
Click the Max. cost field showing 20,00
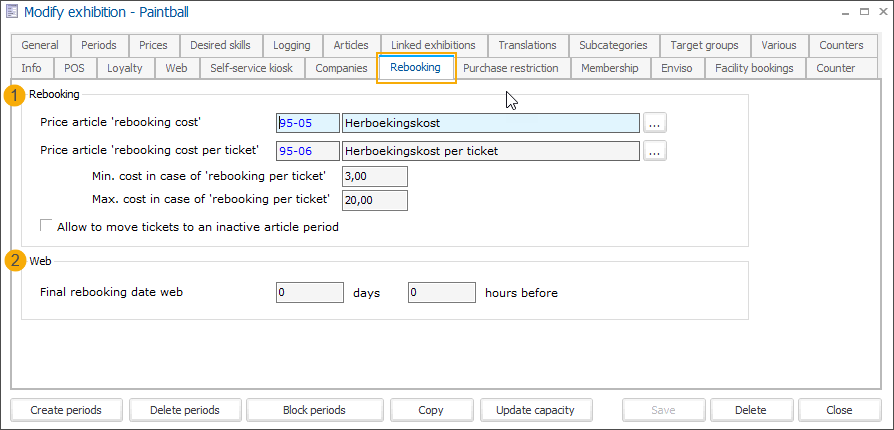[x=375, y=200]
